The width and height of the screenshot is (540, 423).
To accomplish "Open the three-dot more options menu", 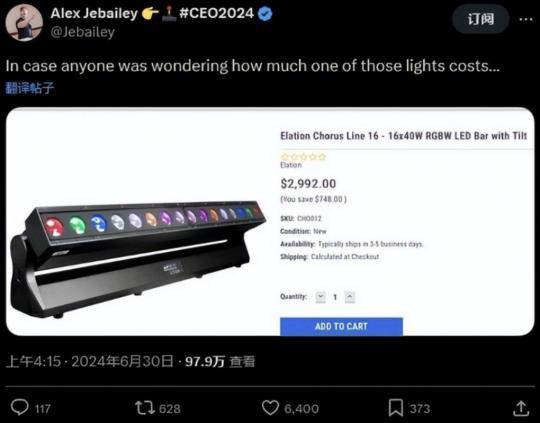I will pyautogui.click(x=526, y=19).
